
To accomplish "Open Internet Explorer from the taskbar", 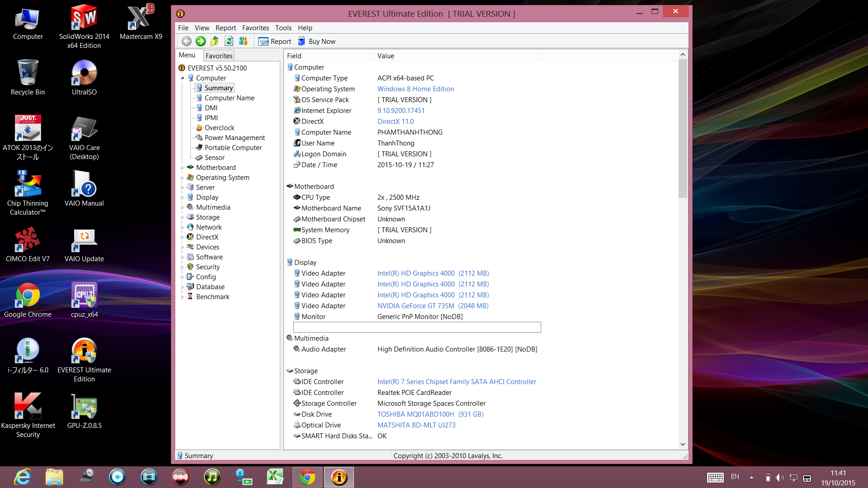I will point(23,477).
